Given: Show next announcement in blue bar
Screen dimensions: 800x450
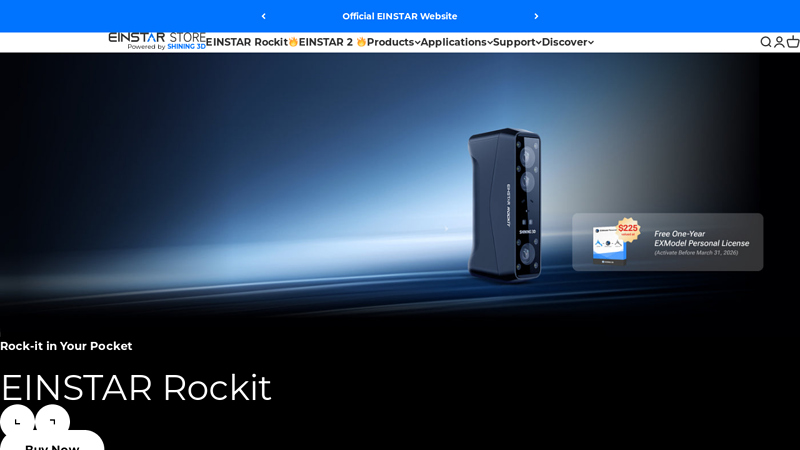Looking at the screenshot, I should 536,16.
